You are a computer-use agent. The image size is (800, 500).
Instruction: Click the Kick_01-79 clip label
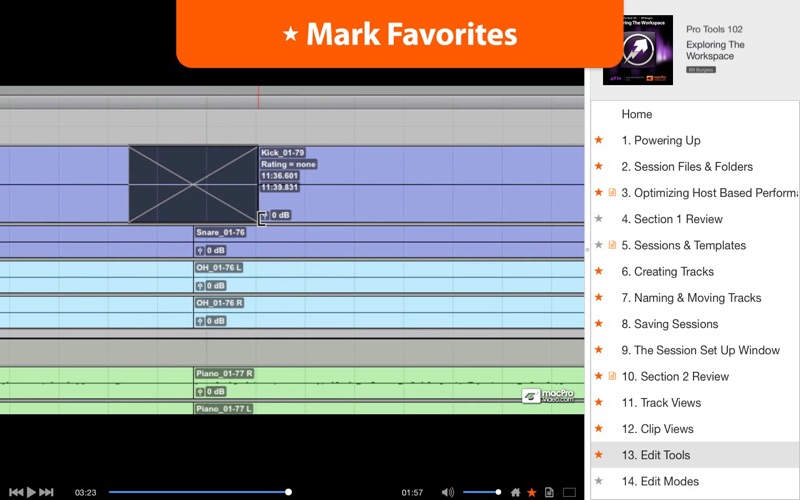pyautogui.click(x=283, y=153)
